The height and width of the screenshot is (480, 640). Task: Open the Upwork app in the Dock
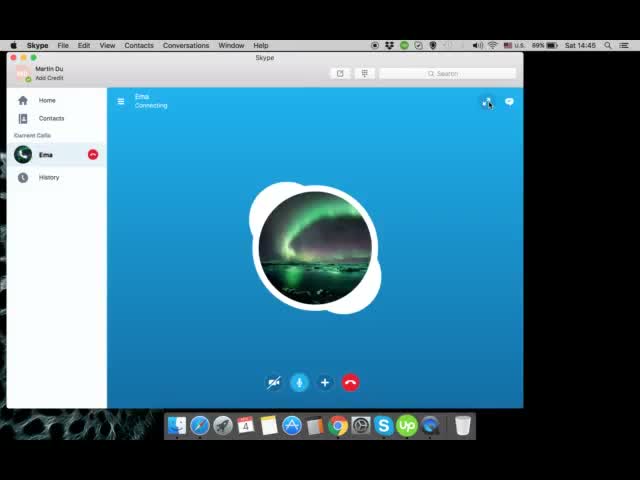(407, 426)
